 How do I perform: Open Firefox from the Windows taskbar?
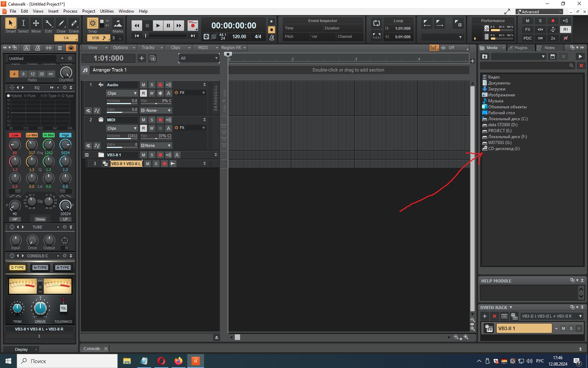click(178, 361)
